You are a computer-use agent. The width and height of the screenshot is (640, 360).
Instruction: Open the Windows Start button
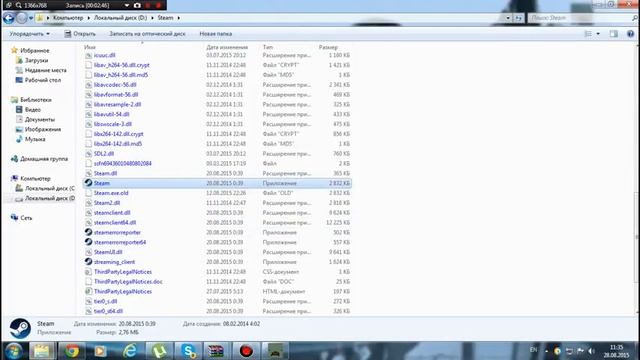13,351
